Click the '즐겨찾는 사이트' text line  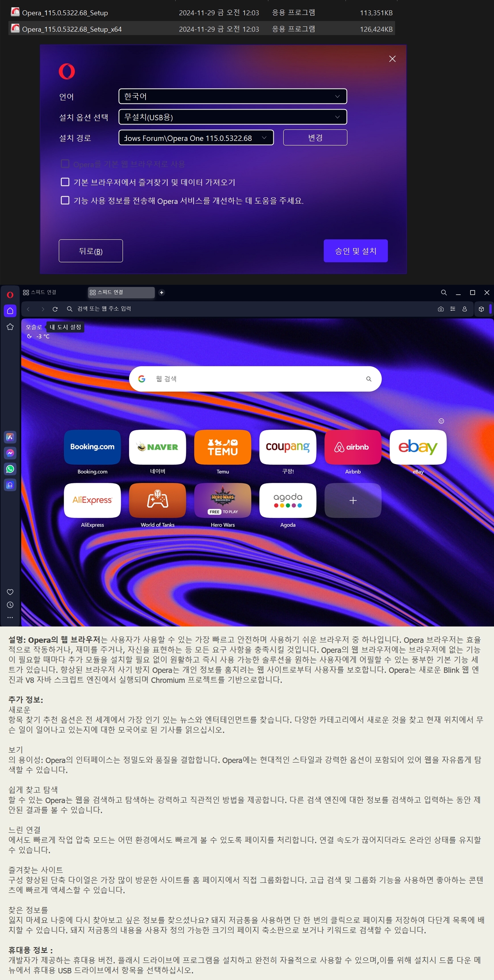click(36, 870)
